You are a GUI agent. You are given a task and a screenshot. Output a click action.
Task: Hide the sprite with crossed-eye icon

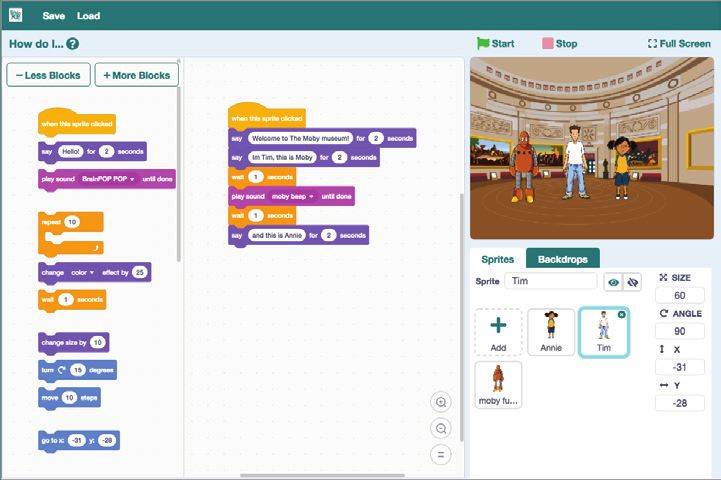click(x=632, y=282)
